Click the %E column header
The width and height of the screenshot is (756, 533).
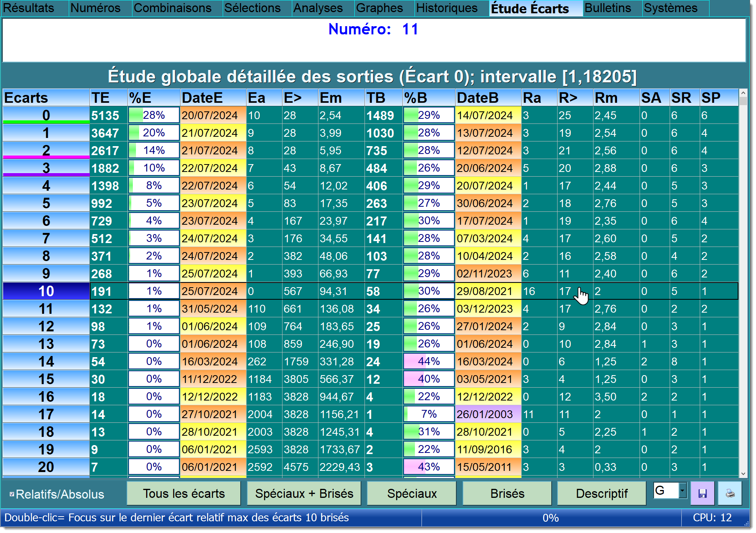click(x=154, y=98)
